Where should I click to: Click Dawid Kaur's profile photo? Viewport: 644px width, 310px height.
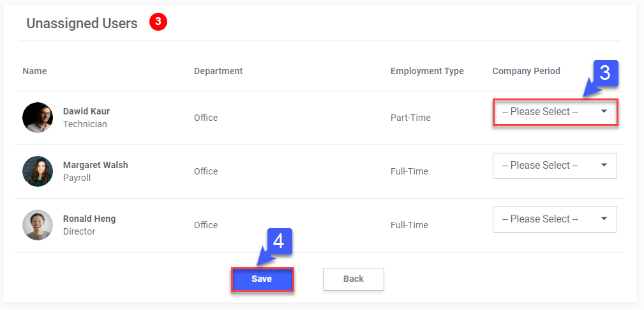pos(38,118)
